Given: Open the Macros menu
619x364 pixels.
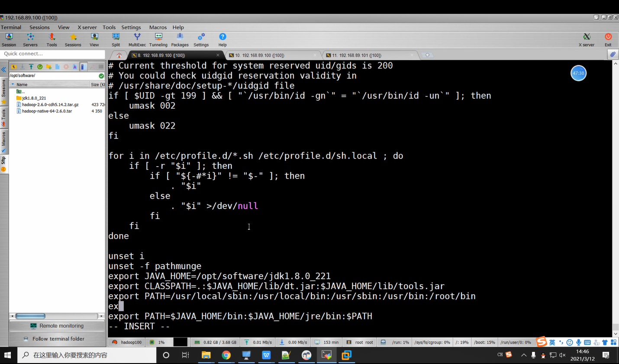Looking at the screenshot, I should tap(158, 27).
